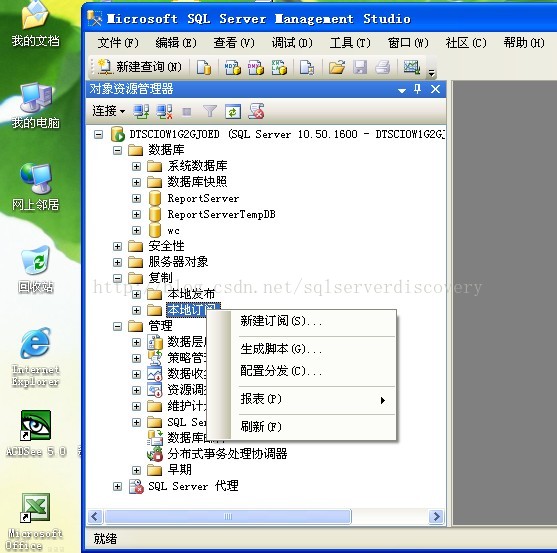Click the 新建查询 (New Query) button

coord(139,67)
